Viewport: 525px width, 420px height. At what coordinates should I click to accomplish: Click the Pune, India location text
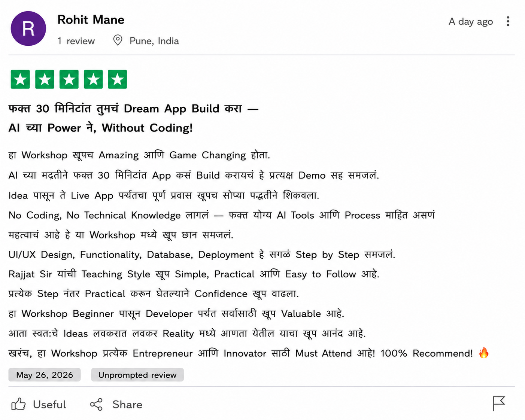point(154,41)
